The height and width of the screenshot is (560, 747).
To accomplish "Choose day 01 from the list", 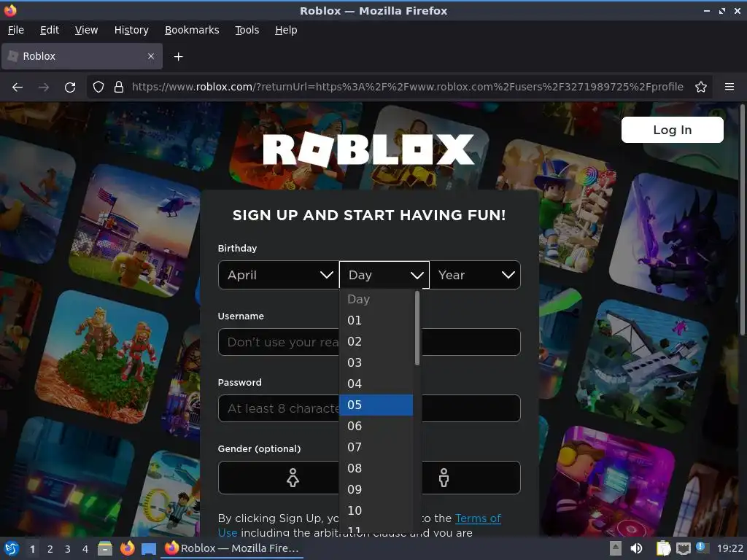I will point(376,321).
